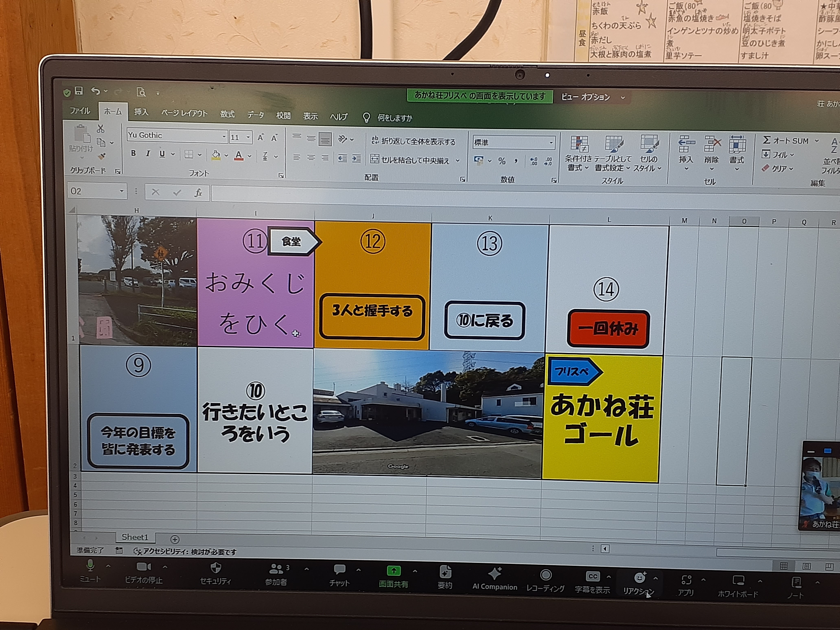This screenshot has height=630, width=840.
Task: Expand the 標準 number format dropdown
Action: click(x=551, y=143)
